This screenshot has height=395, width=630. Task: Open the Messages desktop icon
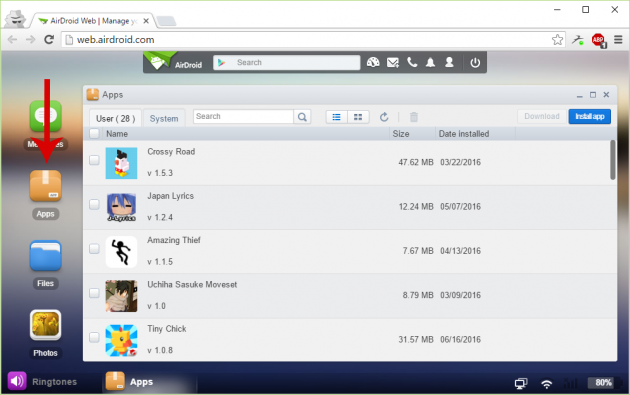pos(45,116)
